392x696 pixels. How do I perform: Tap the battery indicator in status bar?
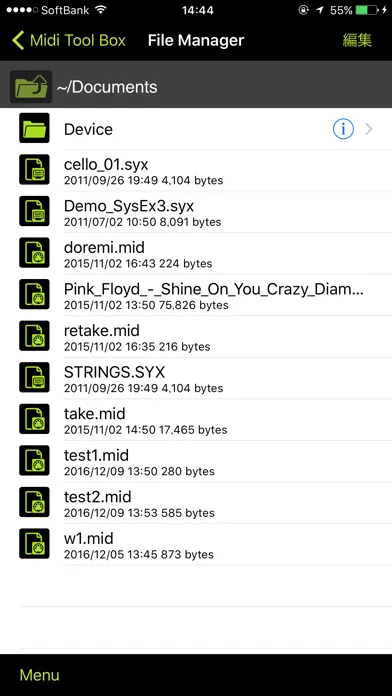(x=367, y=10)
